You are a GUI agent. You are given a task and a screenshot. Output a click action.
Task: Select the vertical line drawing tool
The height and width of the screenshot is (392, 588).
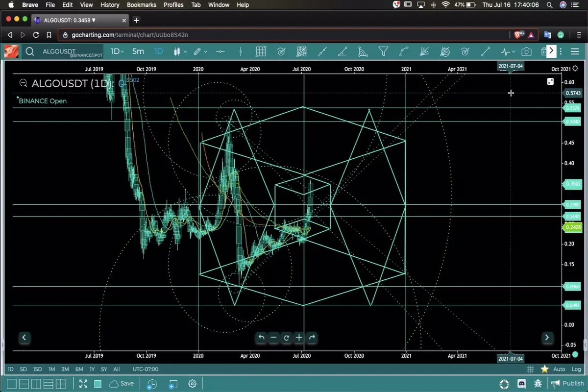click(241, 51)
